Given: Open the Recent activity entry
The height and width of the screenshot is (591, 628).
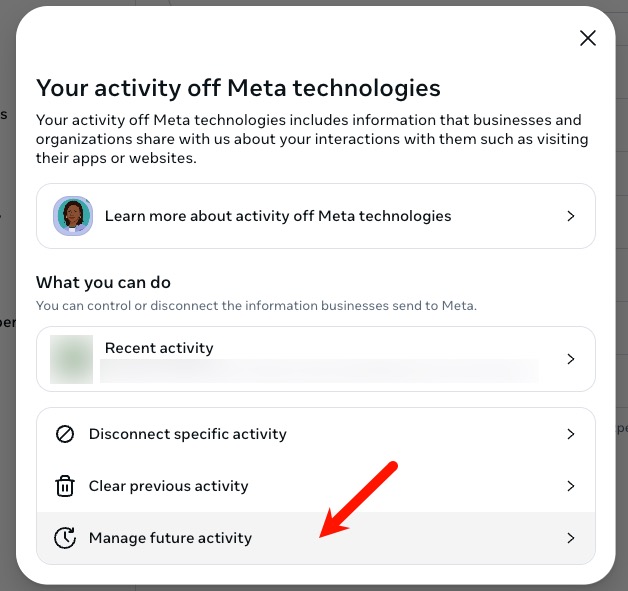Looking at the screenshot, I should coord(160,348).
